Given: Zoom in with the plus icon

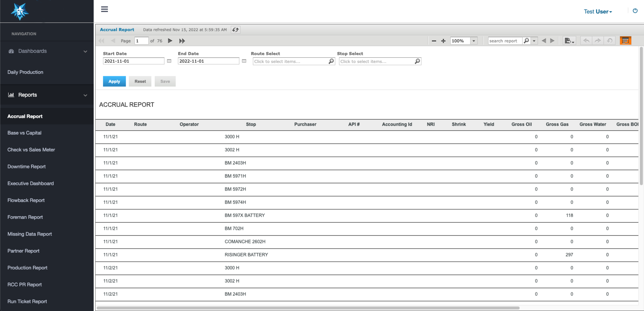Looking at the screenshot, I should click(443, 41).
